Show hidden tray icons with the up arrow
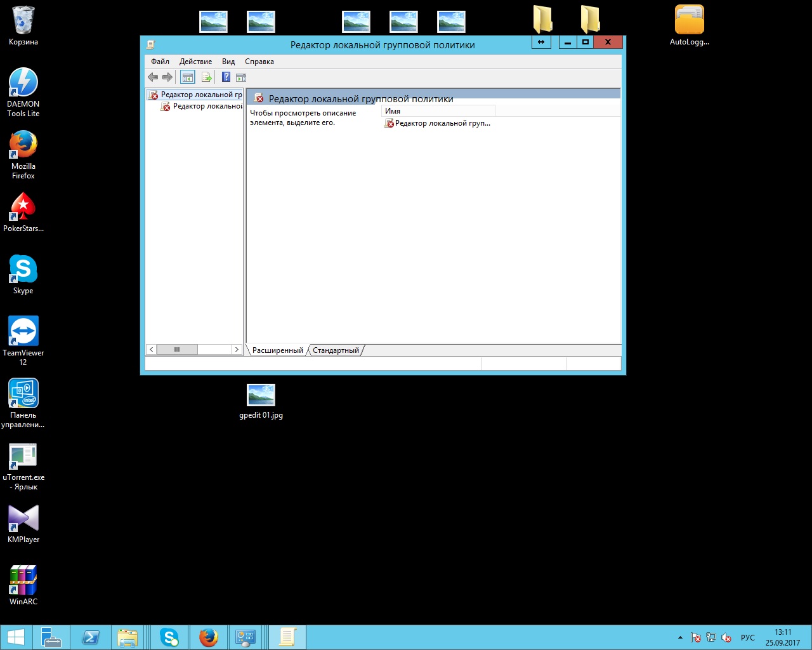 [x=680, y=637]
